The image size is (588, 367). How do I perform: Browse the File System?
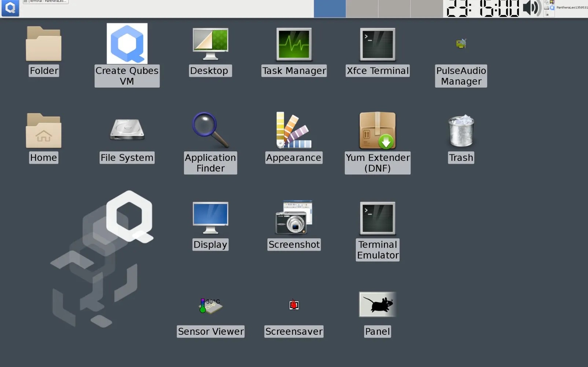click(127, 131)
